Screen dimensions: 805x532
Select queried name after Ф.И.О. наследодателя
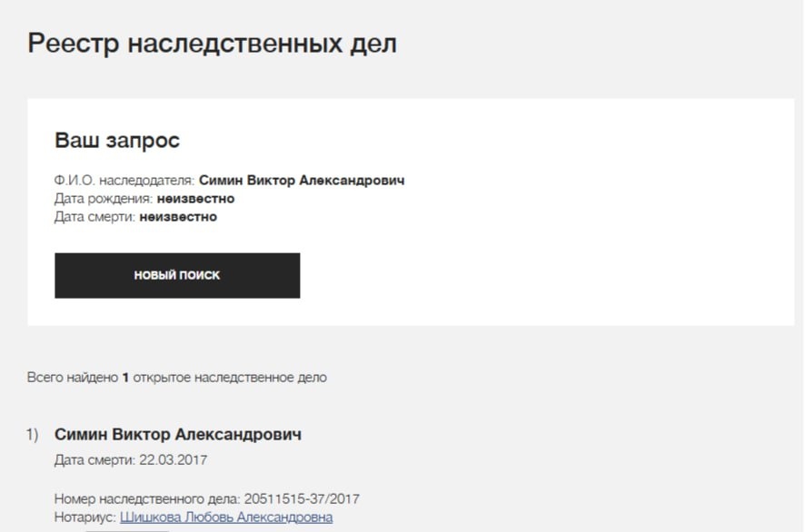302,181
